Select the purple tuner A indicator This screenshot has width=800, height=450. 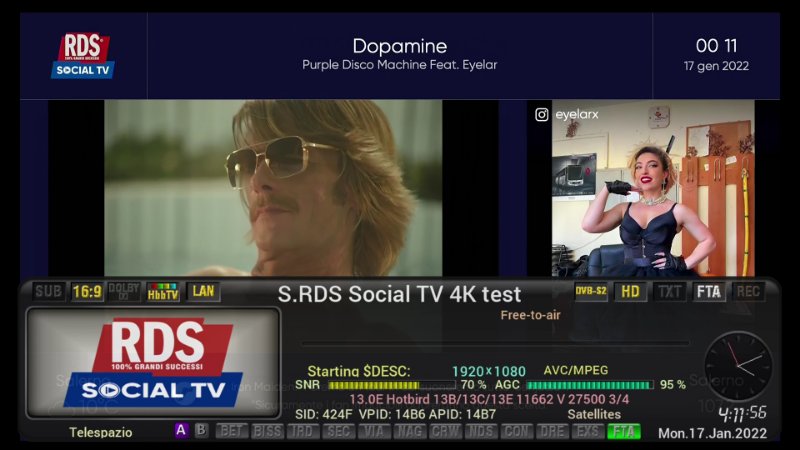[181, 431]
